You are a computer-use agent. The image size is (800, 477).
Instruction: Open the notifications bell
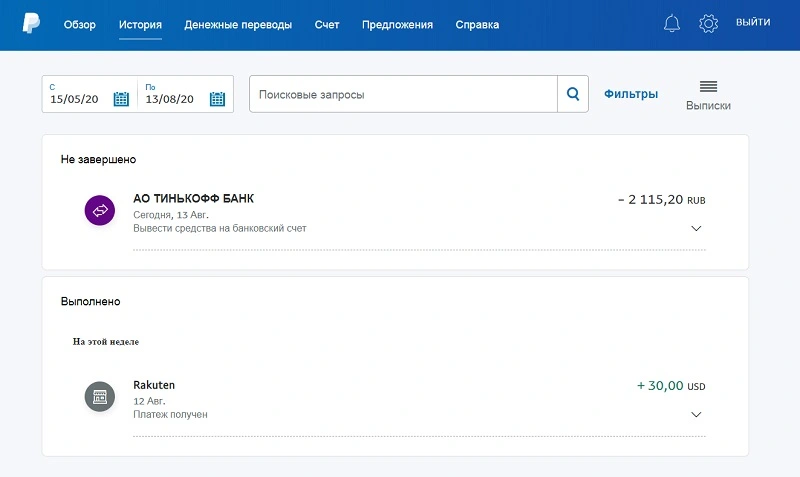[x=671, y=23]
